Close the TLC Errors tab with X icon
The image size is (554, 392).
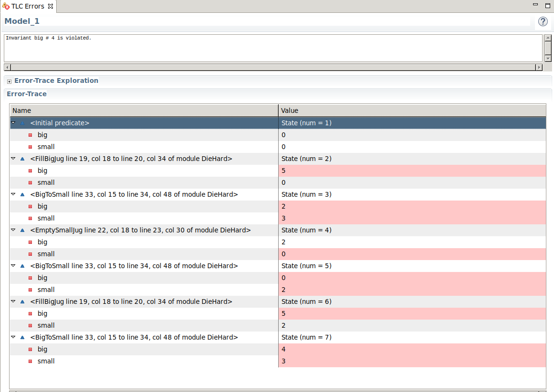(50, 6)
